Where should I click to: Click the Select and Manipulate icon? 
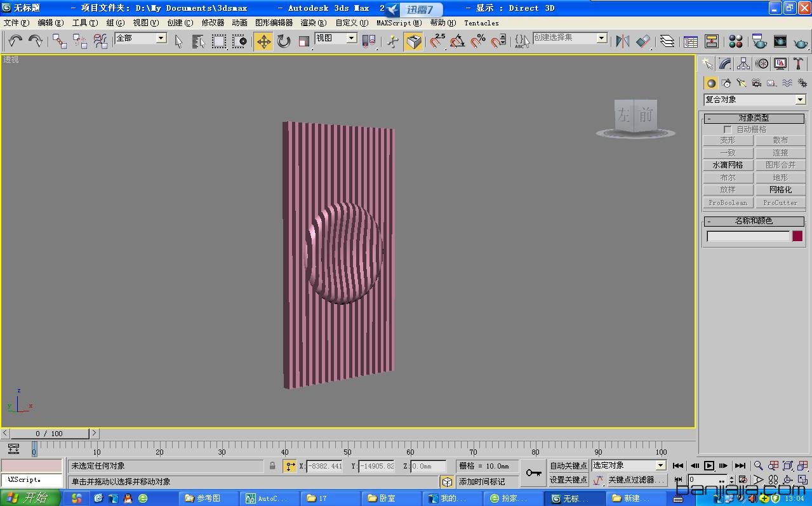point(393,41)
